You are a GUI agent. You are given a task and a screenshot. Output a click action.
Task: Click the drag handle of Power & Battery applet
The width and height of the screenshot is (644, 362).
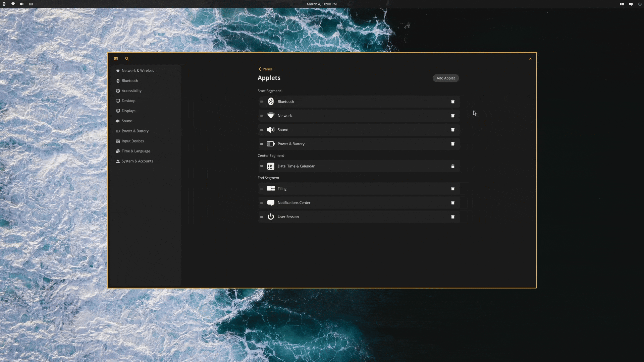[262, 144]
